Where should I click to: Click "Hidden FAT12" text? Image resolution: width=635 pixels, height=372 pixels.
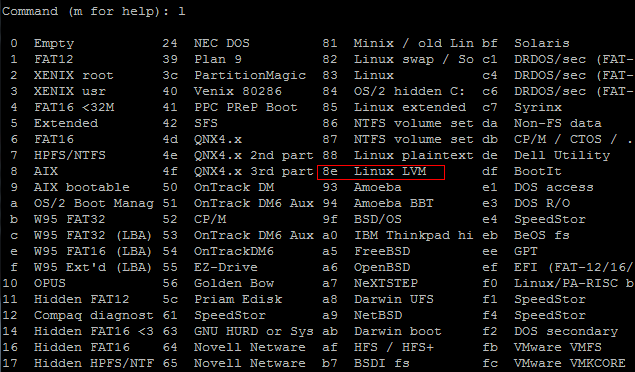[82, 299]
